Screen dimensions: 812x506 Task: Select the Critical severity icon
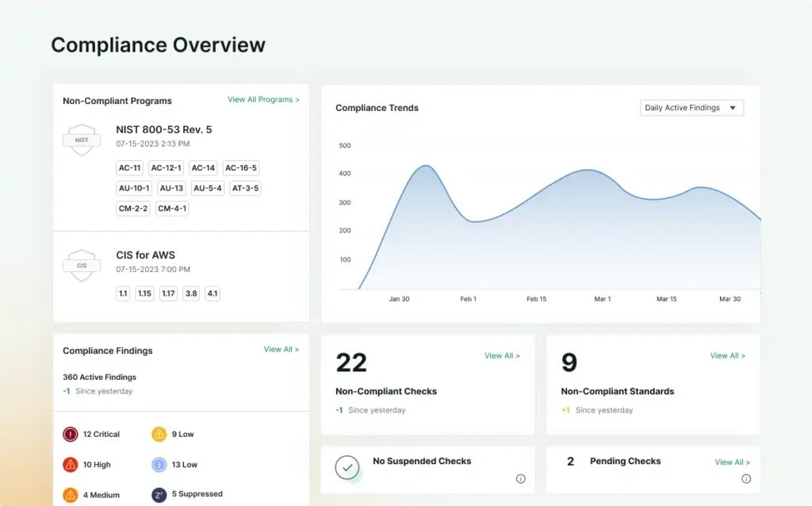point(70,434)
